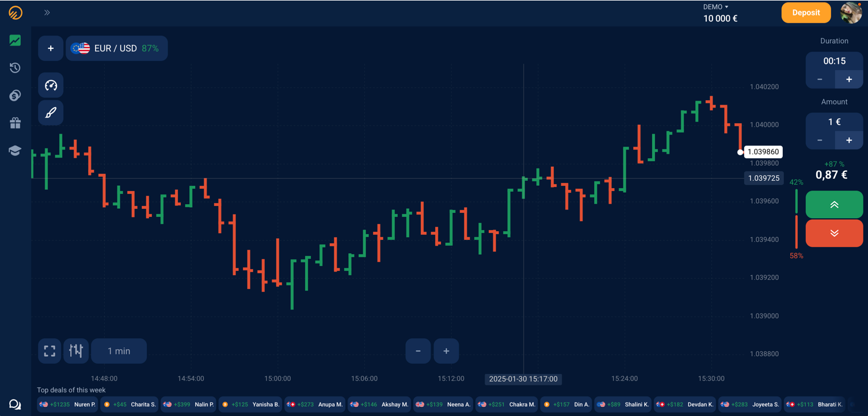
Task: Click Din A. top deal entry
Action: [566, 404]
